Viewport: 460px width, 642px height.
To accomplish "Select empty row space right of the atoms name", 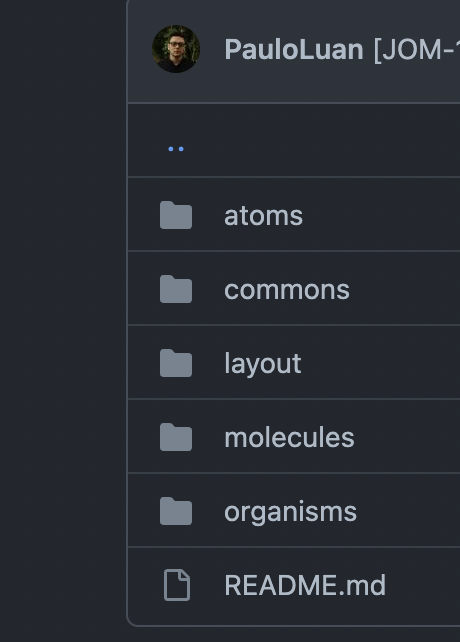I will point(381,214).
